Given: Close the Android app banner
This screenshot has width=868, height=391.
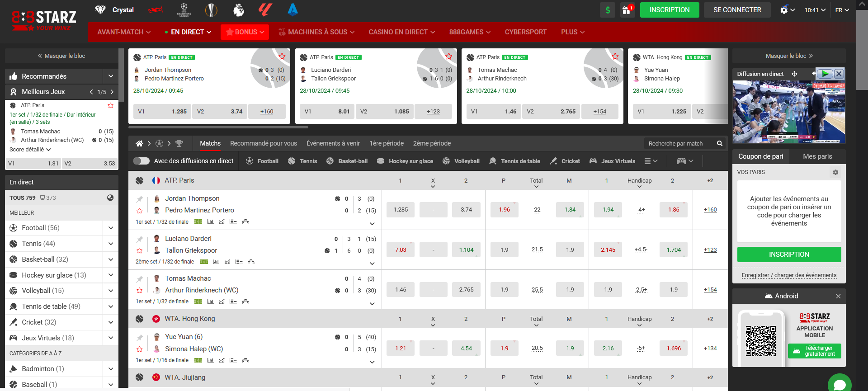Looking at the screenshot, I should tap(838, 296).
